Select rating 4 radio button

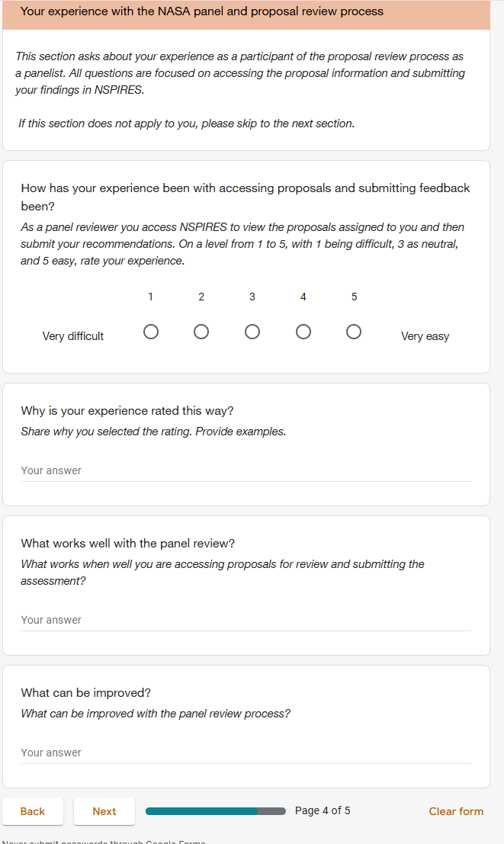[x=303, y=332]
